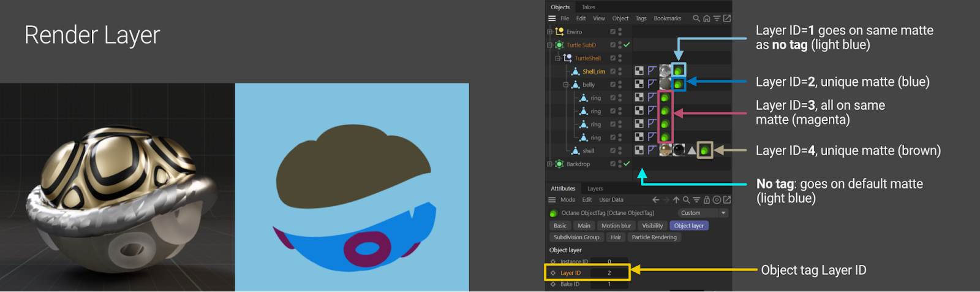
Task: Click the Octane ObjectTag on shell object
Action: 705,150
